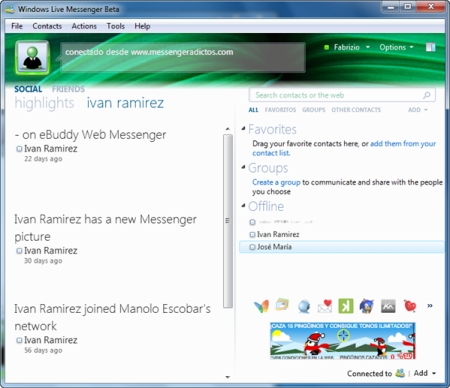Click Ivan Ramirez name dated 22 days ago
This screenshot has height=388, width=450.
click(51, 149)
